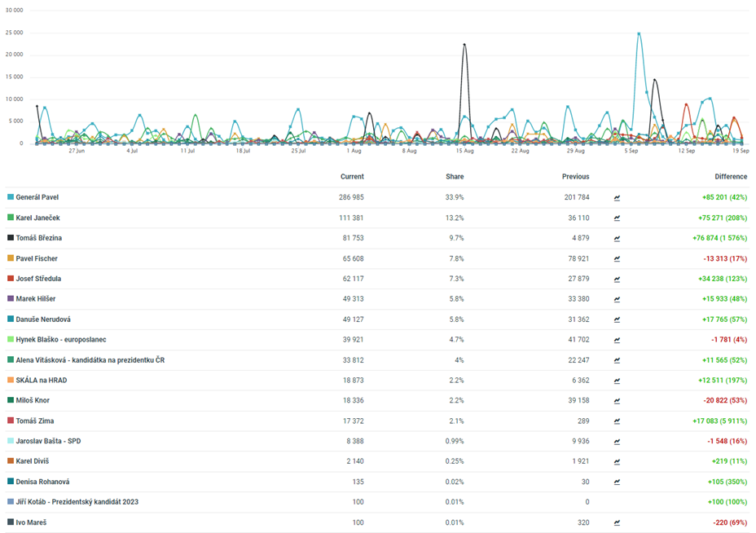Open the trend icon in Karel Janeček row
The height and width of the screenshot is (533, 756).
coord(617,218)
